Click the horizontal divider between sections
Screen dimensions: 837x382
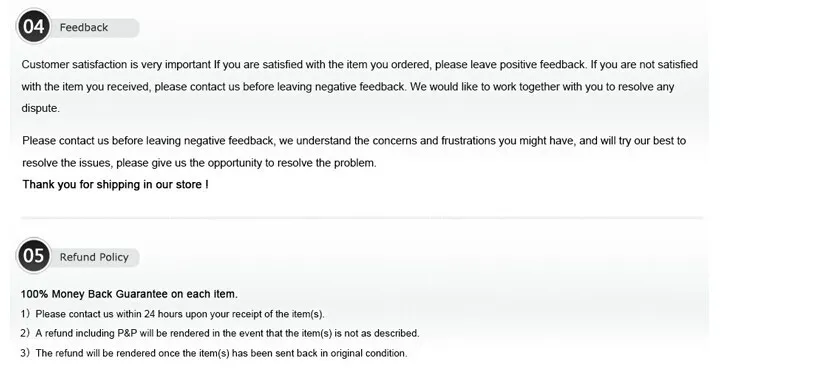point(362,218)
